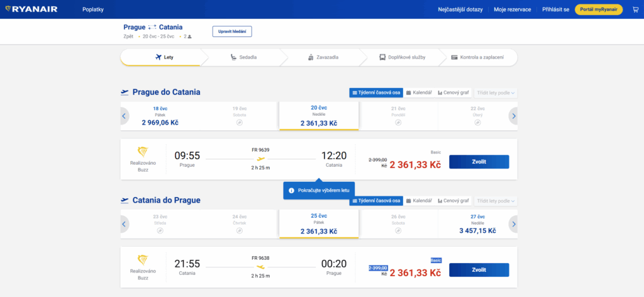
Task: Open Moje rezervace link
Action: [512, 9]
